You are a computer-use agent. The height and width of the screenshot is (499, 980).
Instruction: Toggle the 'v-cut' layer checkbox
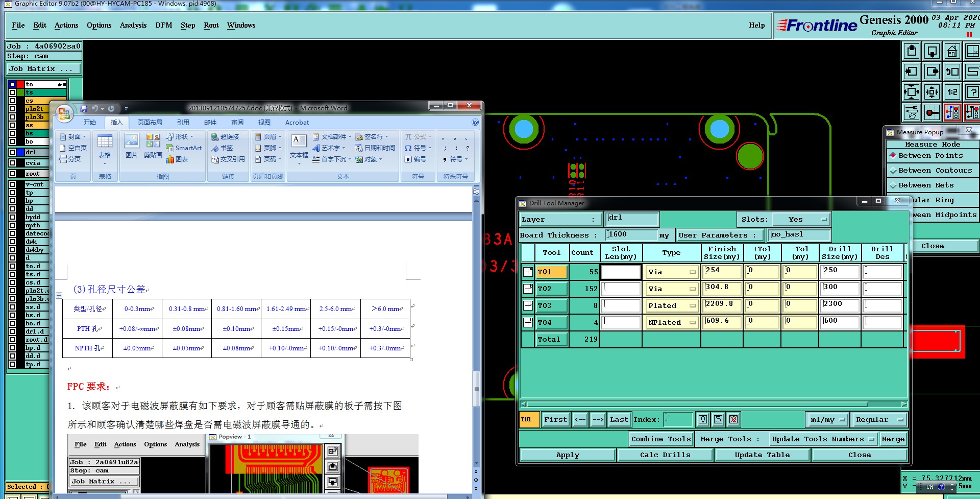click(12, 184)
